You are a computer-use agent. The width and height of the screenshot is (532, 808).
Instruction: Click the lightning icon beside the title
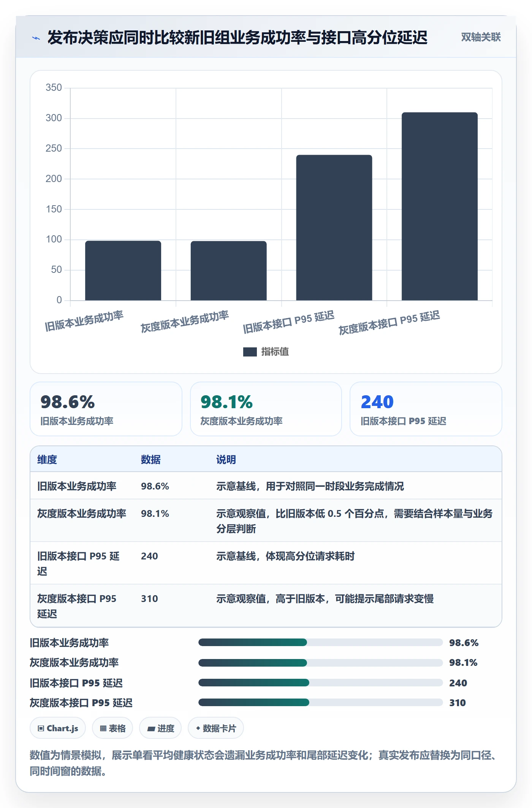pyautogui.click(x=36, y=38)
